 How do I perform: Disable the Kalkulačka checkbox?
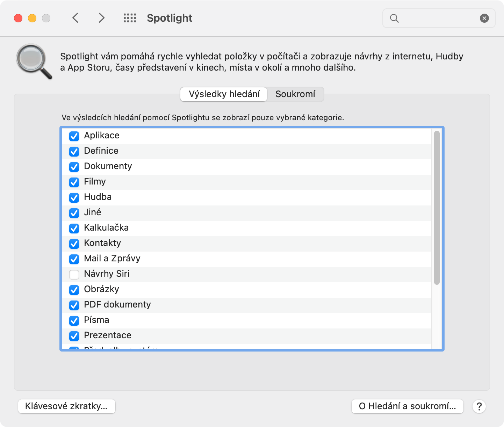pos(74,228)
